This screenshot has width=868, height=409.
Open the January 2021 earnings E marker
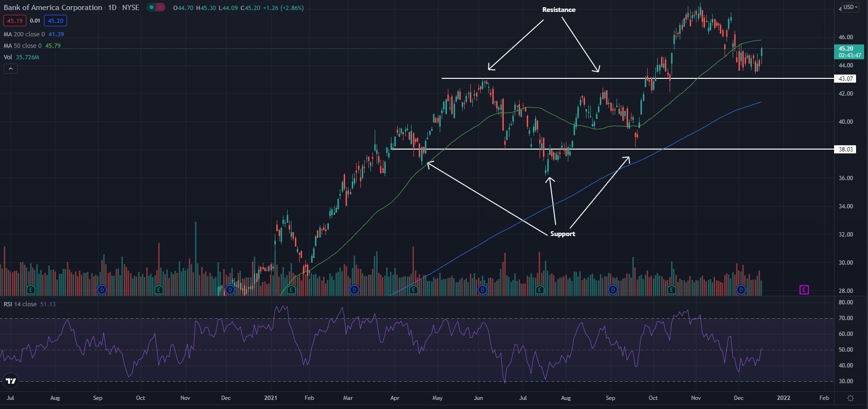tap(291, 290)
